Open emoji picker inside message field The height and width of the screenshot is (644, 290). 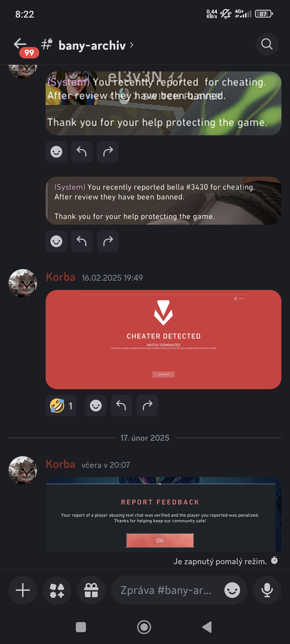[232, 590]
